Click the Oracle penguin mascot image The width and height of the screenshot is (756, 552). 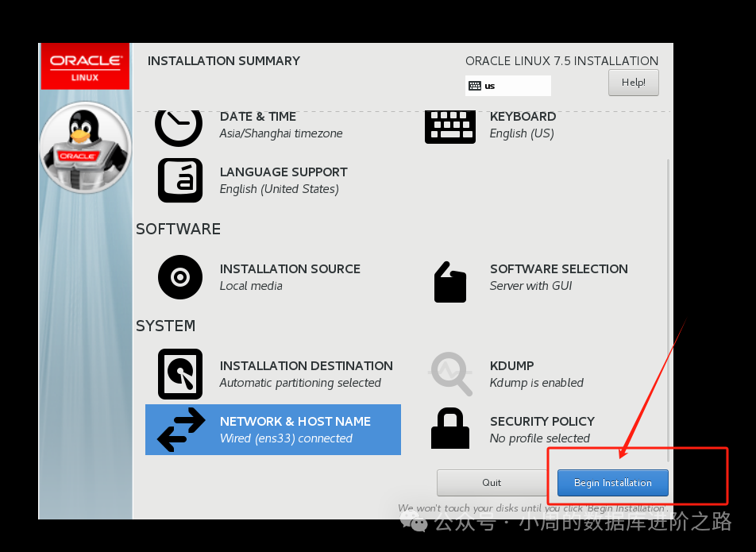(85, 148)
